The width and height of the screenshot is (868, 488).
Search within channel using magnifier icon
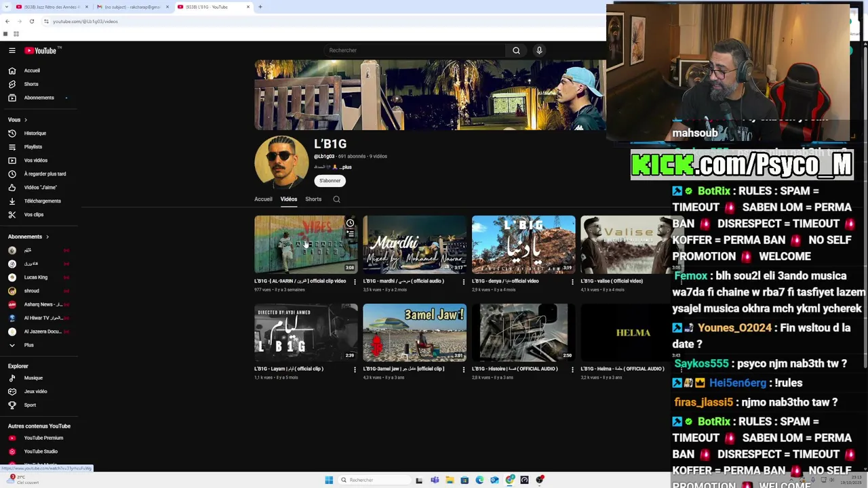336,199
